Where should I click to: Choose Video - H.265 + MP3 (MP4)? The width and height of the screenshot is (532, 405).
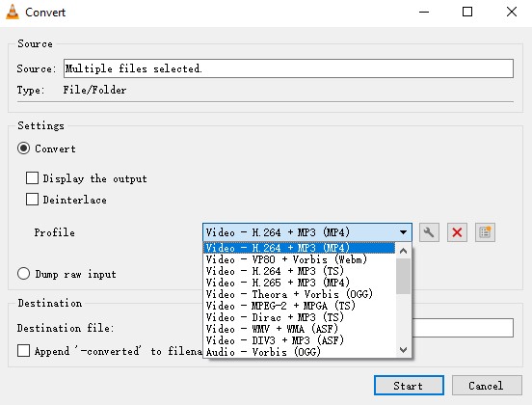299,283
